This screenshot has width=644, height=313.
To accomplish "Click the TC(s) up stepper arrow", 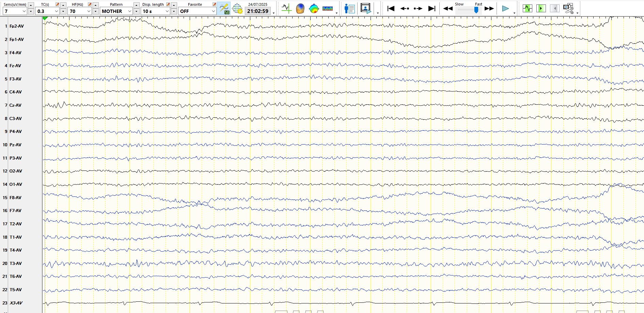I will [x=63, y=5].
